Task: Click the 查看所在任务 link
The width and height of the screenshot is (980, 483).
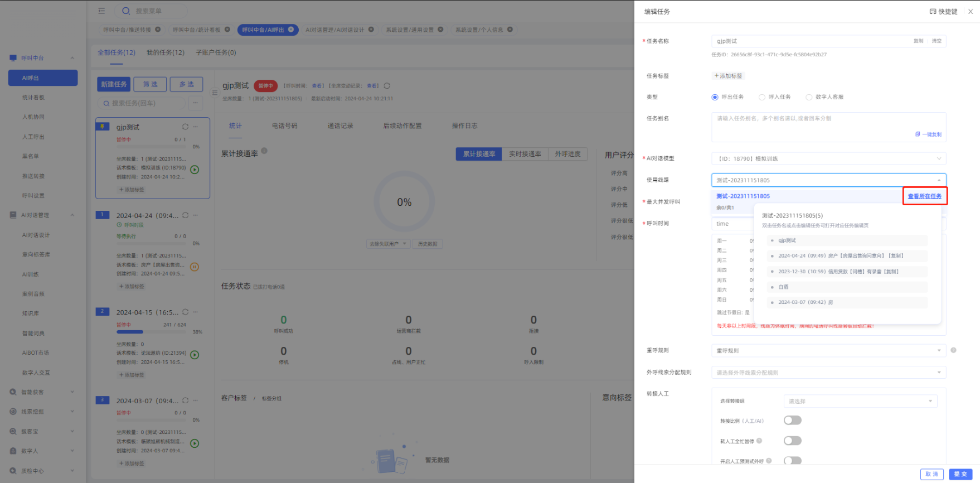Action: pyautogui.click(x=924, y=196)
